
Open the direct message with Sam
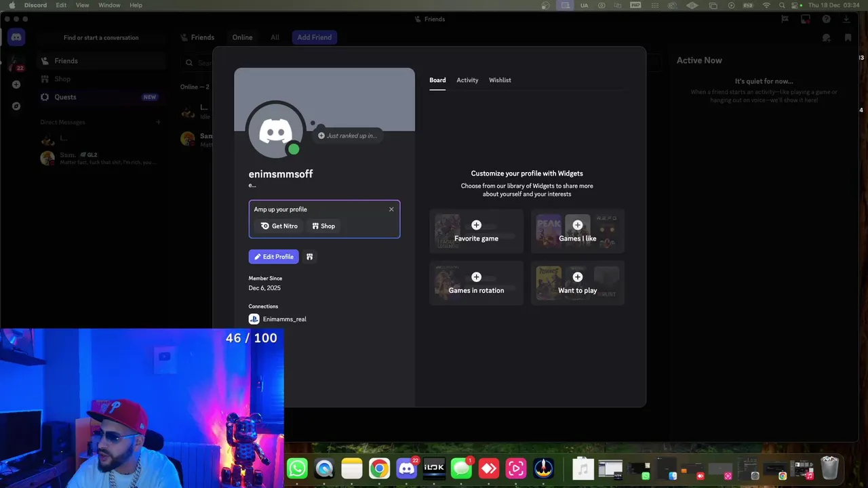pyautogui.click(x=101, y=159)
